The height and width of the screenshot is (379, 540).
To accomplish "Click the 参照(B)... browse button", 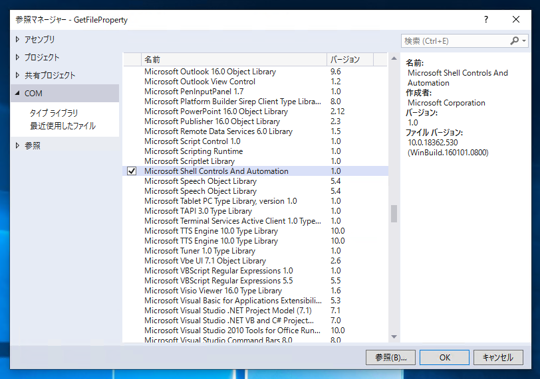I will point(391,357).
